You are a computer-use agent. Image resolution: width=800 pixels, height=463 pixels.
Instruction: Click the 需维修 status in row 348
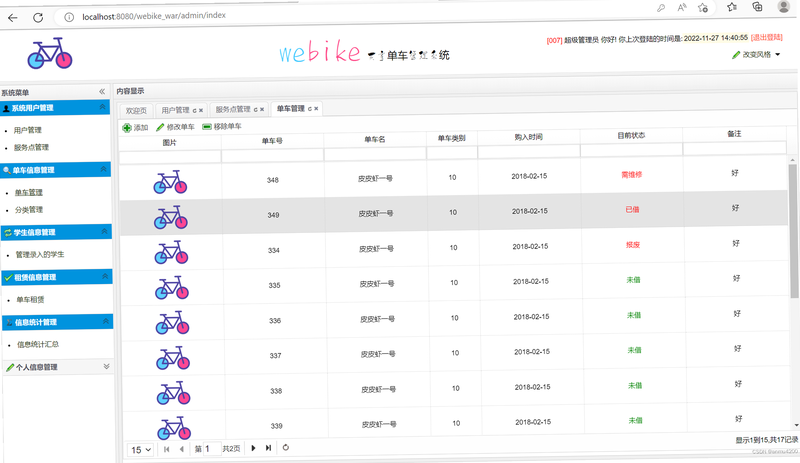[632, 175]
